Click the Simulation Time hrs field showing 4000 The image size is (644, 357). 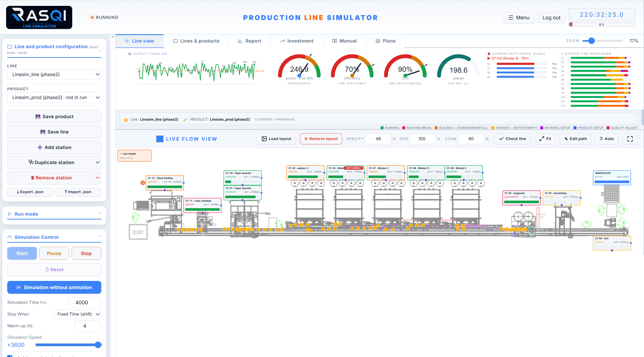tap(85, 303)
